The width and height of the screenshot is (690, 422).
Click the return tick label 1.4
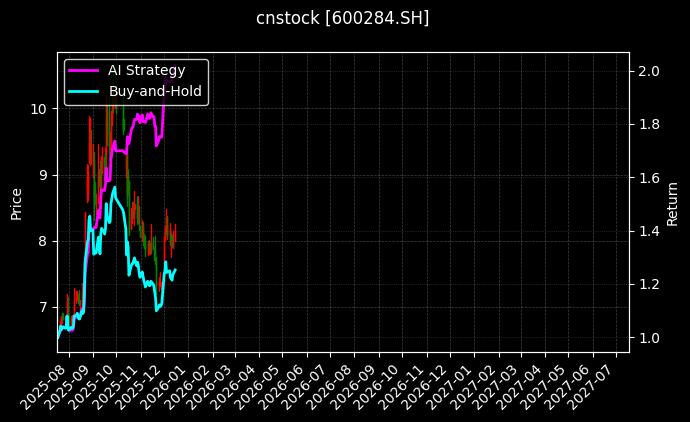[x=649, y=231]
